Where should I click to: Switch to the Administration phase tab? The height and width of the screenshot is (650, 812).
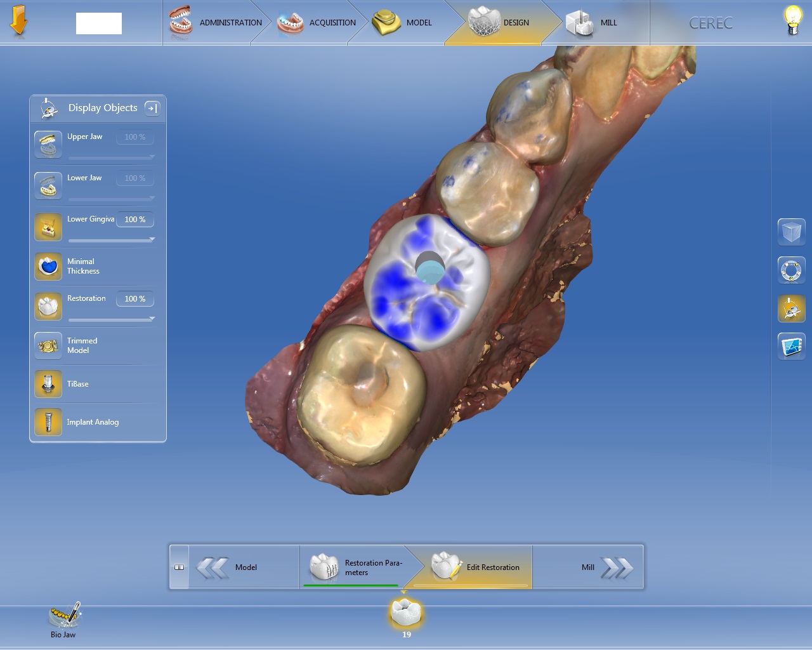pos(216,23)
